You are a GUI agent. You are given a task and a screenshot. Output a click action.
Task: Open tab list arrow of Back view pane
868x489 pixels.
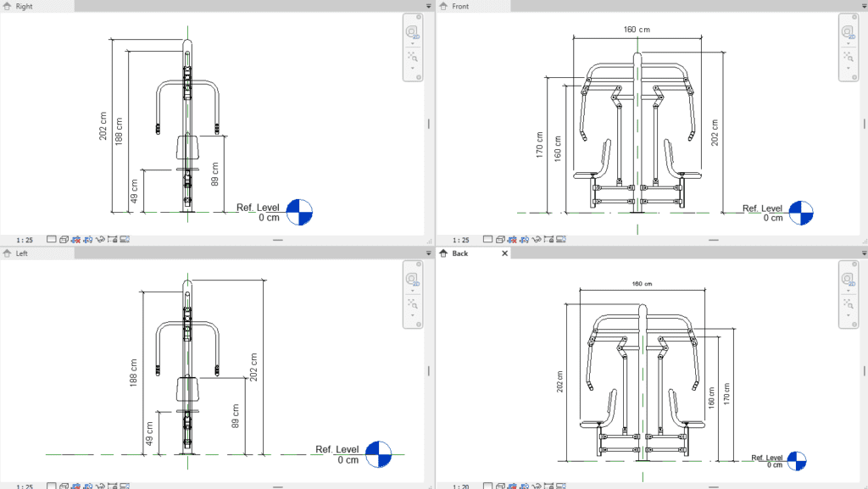pos(864,253)
